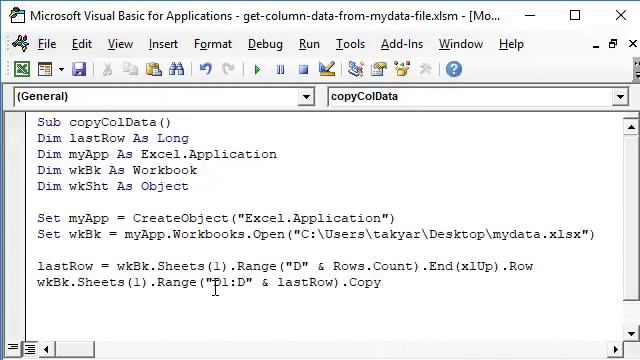Click the vertical scrollbar down arrow
640x360 pixels.
(631, 333)
